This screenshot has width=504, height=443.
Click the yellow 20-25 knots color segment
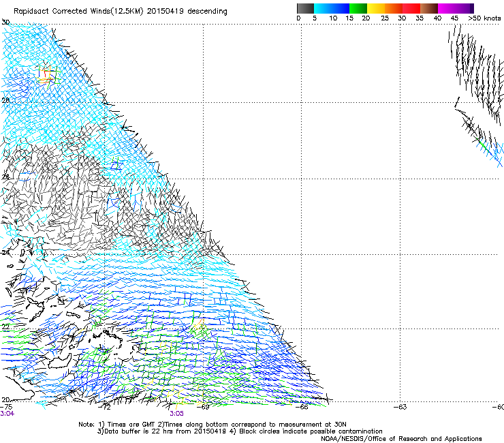376,8
